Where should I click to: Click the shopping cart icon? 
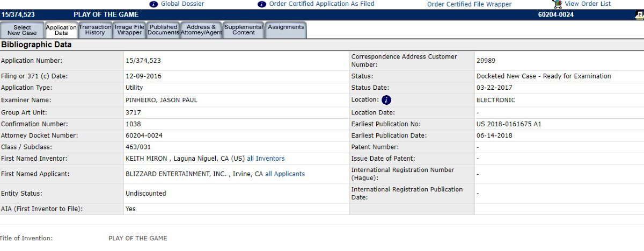[x=557, y=4]
